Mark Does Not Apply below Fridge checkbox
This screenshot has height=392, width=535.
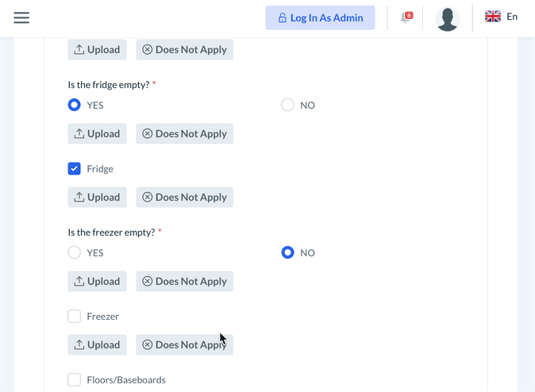pos(184,197)
